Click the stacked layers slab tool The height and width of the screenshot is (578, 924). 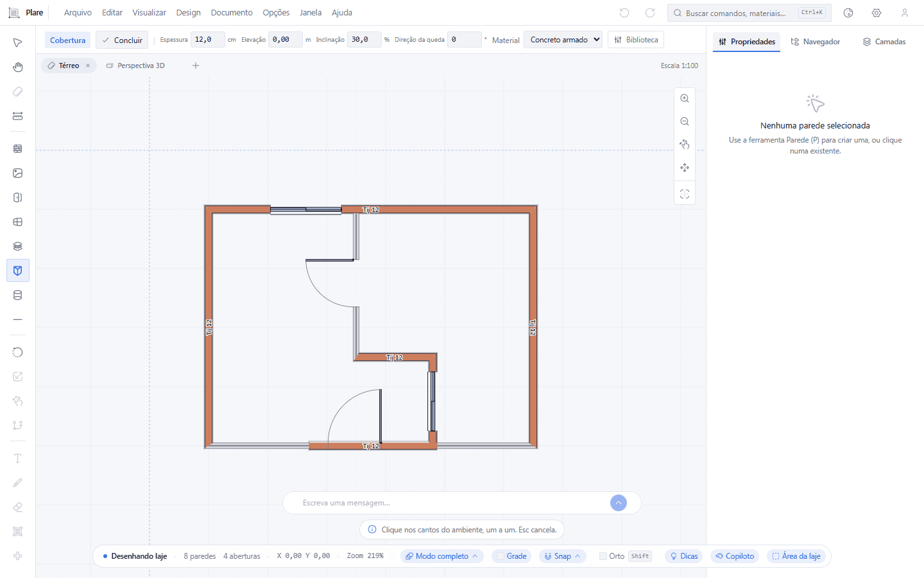point(18,247)
